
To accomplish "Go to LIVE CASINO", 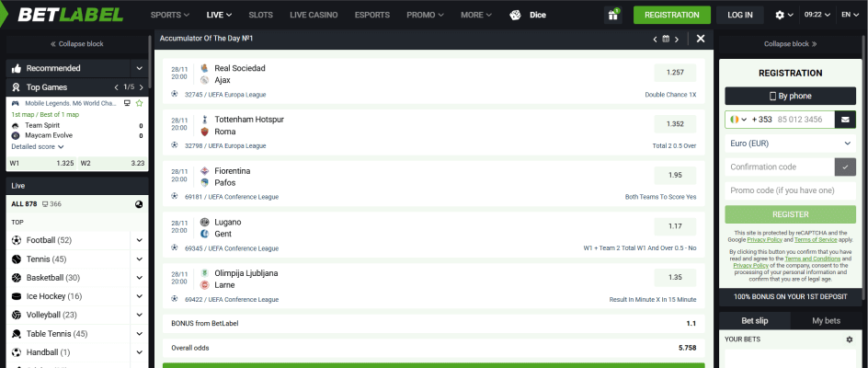I will point(314,15).
